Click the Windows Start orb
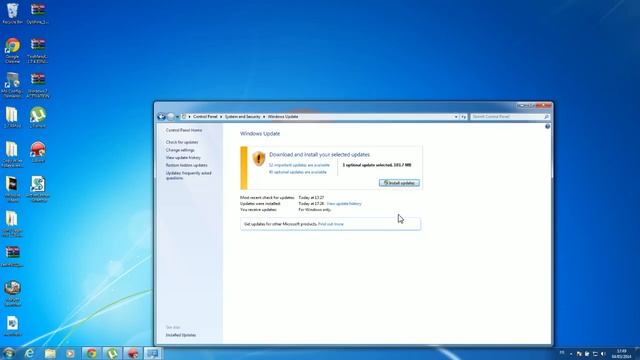The width and height of the screenshot is (640, 360). click(x=9, y=353)
